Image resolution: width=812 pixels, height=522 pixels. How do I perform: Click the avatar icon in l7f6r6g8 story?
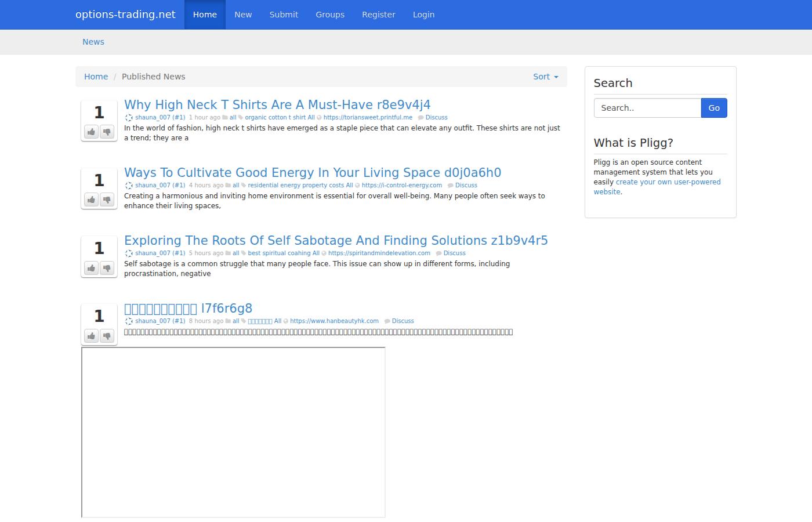[129, 321]
